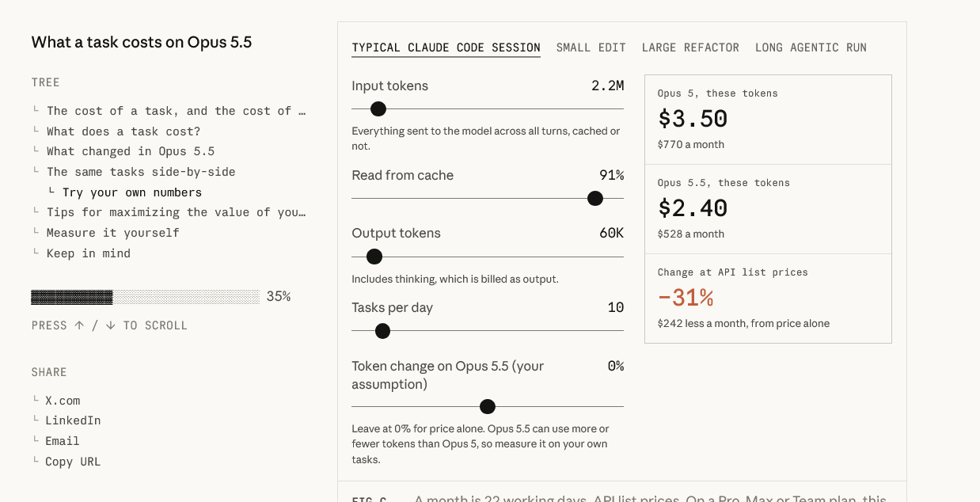Share the page by Email

tap(63, 441)
